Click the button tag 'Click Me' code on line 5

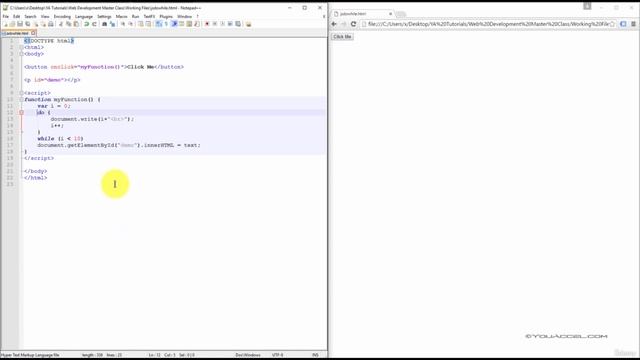(104, 67)
